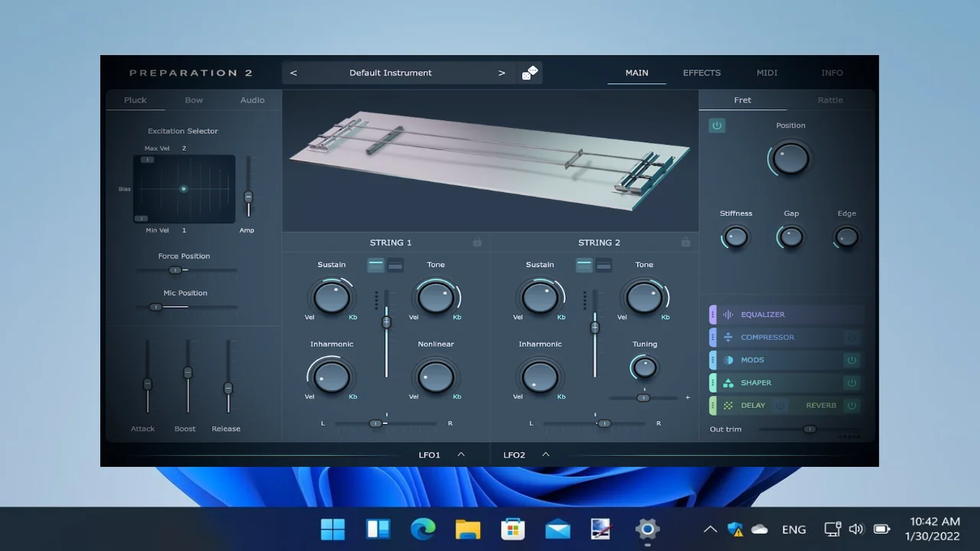Open the COMPRESSOR effect row
This screenshot has width=980, height=551.
787,337
